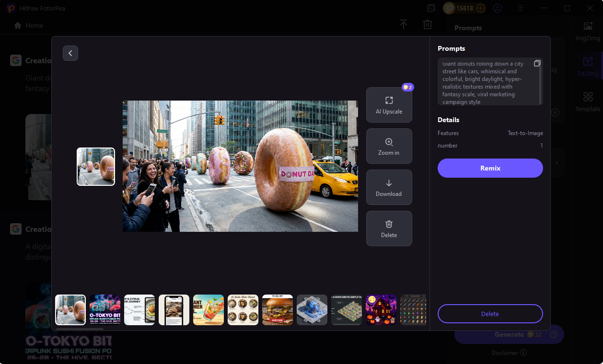Viewport: 603px width, 364px height.
Task: Open the message feedback icon in title bar
Action: coord(431,8)
